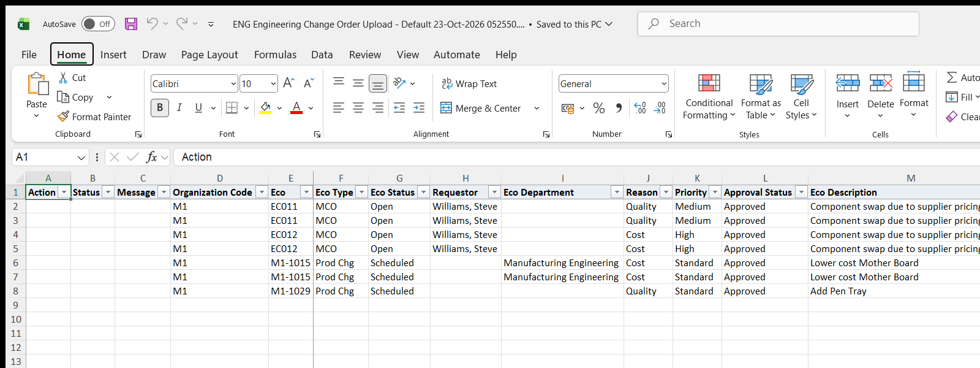Open the Name Box dropdown arrow
The height and width of the screenshot is (368, 980).
81,158
